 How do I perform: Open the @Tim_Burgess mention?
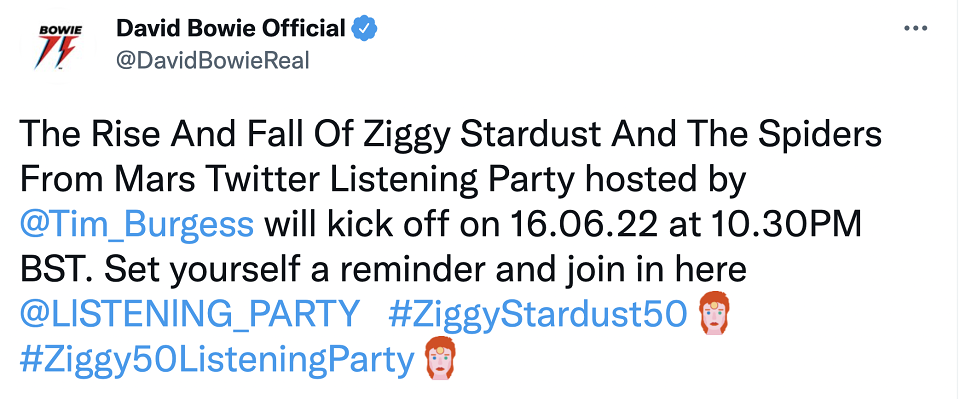coord(137,226)
